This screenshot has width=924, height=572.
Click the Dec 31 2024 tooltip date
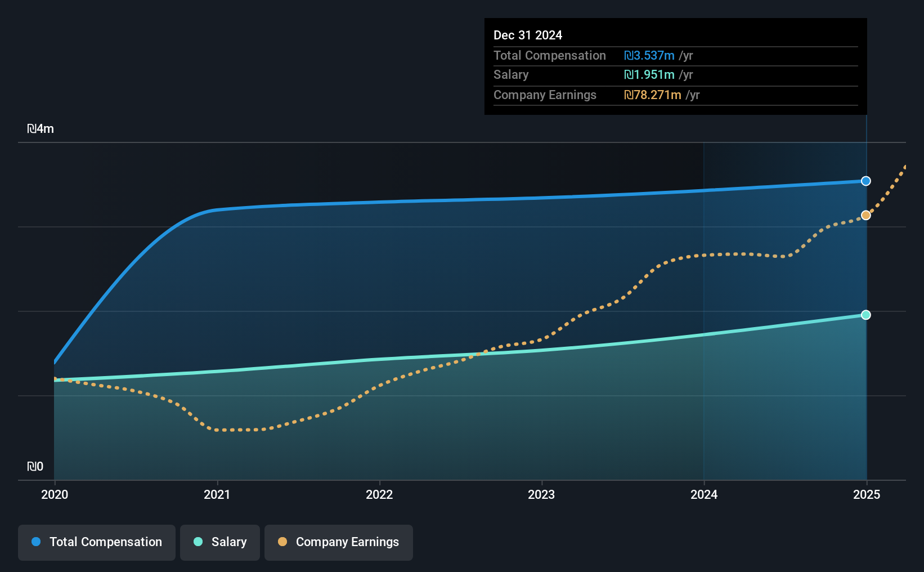tap(528, 35)
